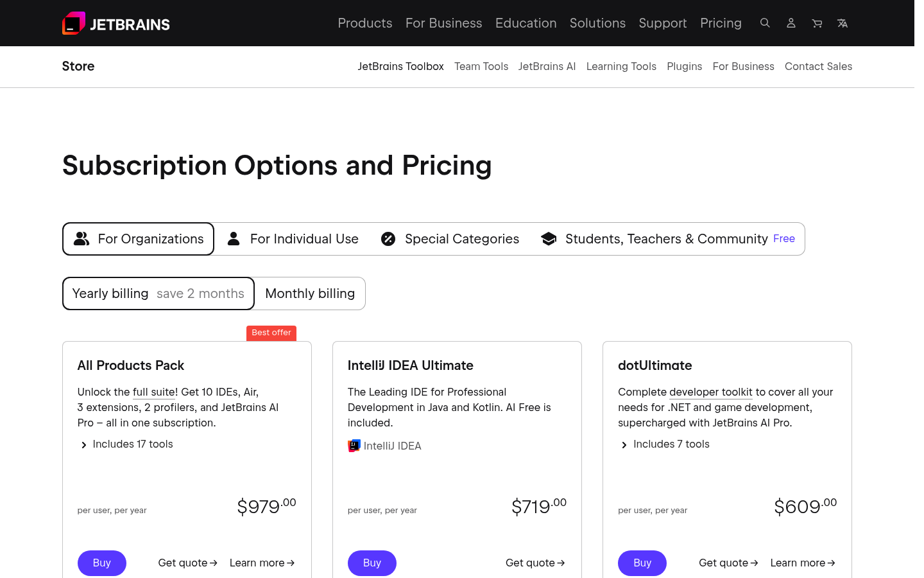
Task: Click the Free label on Students tab
Action: click(x=784, y=238)
